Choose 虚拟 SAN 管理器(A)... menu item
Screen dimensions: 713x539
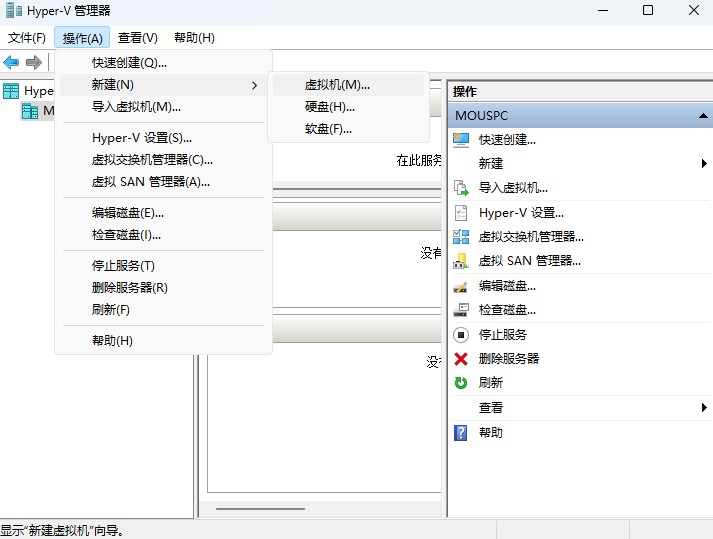(163, 182)
